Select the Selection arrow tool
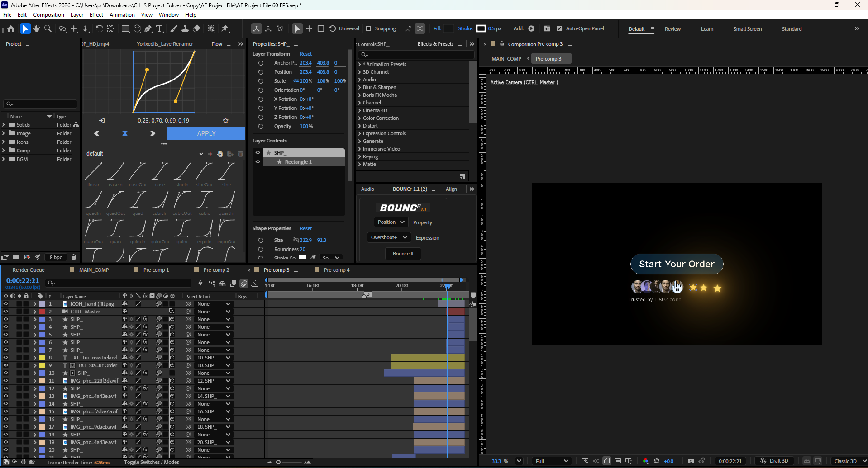 tap(25, 28)
